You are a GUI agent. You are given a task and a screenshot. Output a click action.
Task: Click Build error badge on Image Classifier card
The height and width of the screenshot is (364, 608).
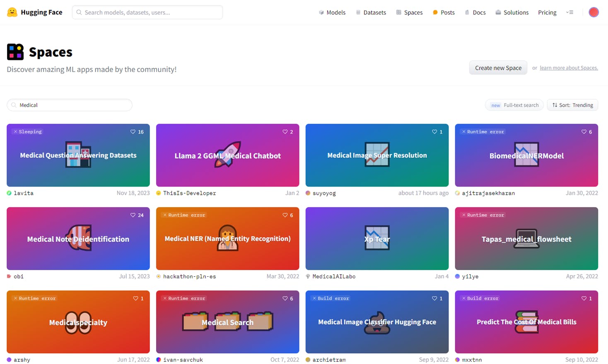[x=330, y=298]
